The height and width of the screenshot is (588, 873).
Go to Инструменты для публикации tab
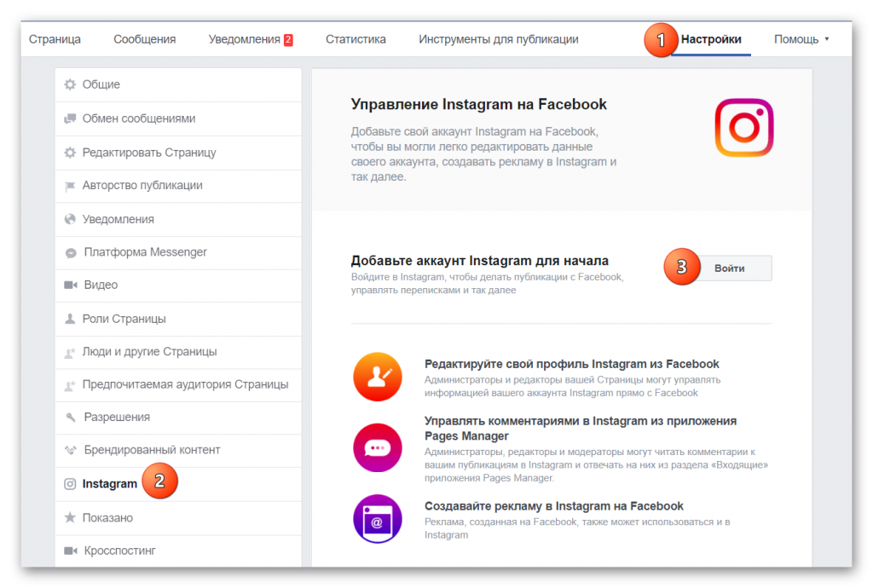(x=498, y=39)
